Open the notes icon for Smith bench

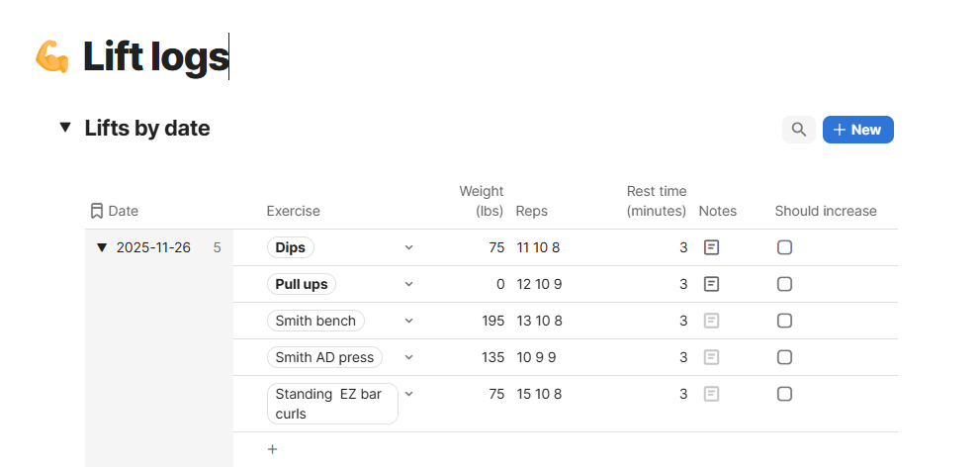pyautogui.click(x=711, y=321)
